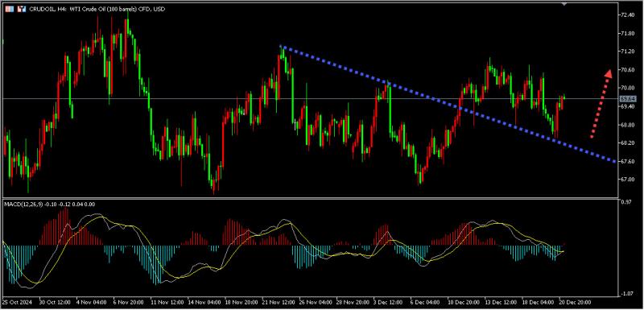Click the 13 Dec 12:00 time label
Screen dimensions: 644x310
point(501,301)
